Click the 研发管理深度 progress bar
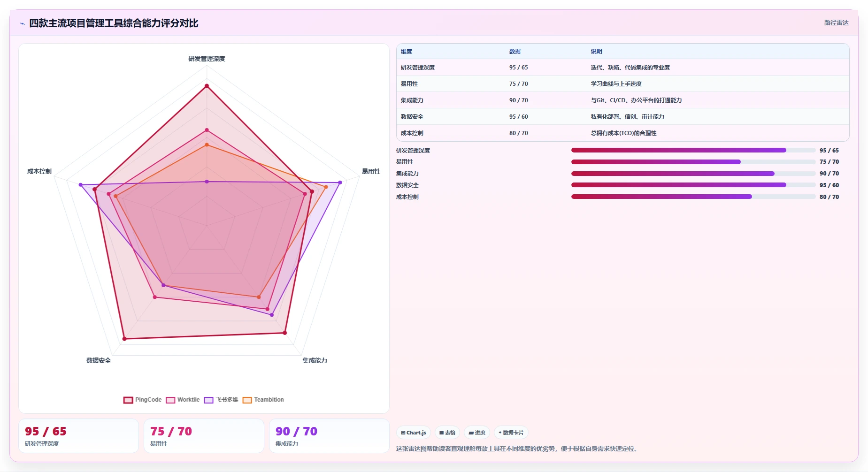Screen dimensions: 868x472 pyautogui.click(x=693, y=150)
